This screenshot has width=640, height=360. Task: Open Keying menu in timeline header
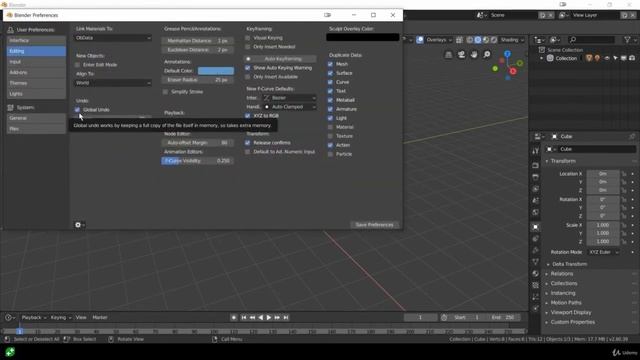click(60, 318)
